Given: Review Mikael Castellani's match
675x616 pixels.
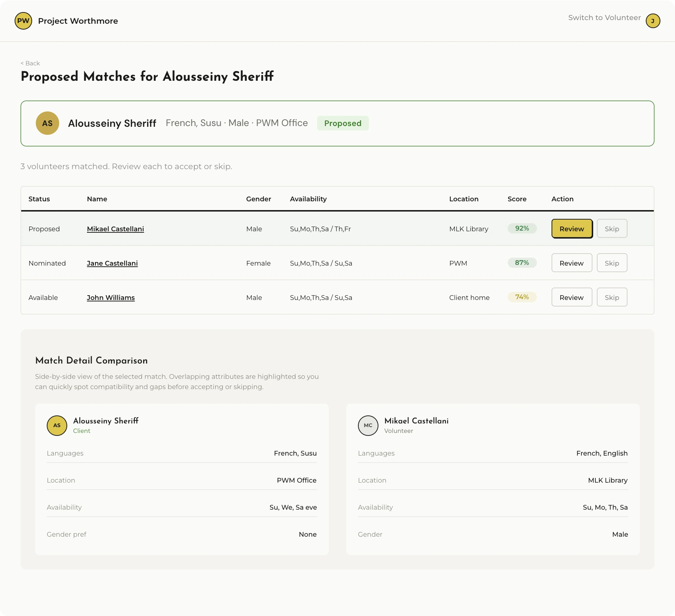Looking at the screenshot, I should [572, 229].
